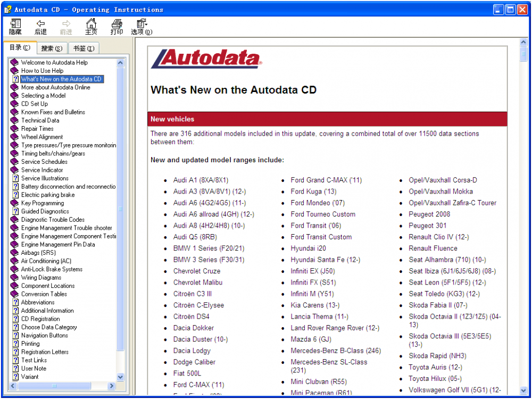Select CD Registration topic
Viewport: 532px width, 399px height.
(40, 319)
